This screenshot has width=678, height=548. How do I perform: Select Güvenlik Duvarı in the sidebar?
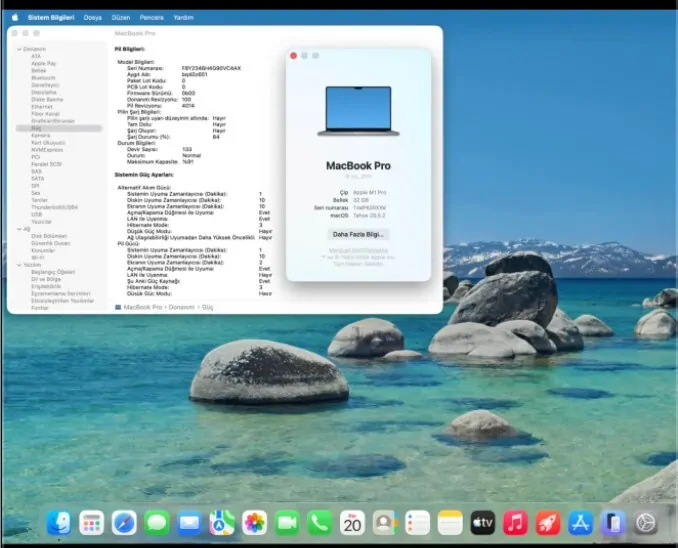tap(51, 243)
